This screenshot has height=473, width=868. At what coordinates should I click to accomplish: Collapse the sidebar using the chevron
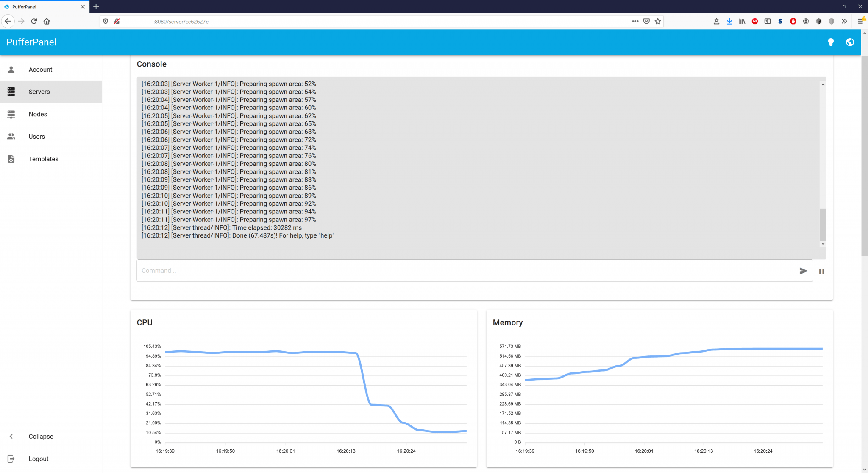[11, 437]
